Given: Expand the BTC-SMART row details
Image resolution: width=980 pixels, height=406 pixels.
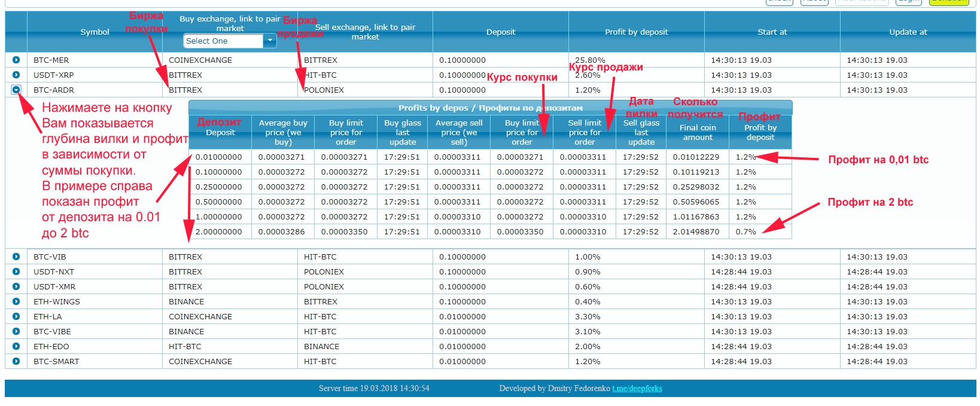Looking at the screenshot, I should tap(16, 361).
